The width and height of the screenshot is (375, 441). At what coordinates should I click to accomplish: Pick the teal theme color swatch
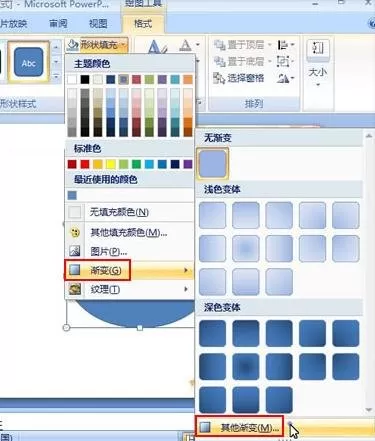coord(175,79)
